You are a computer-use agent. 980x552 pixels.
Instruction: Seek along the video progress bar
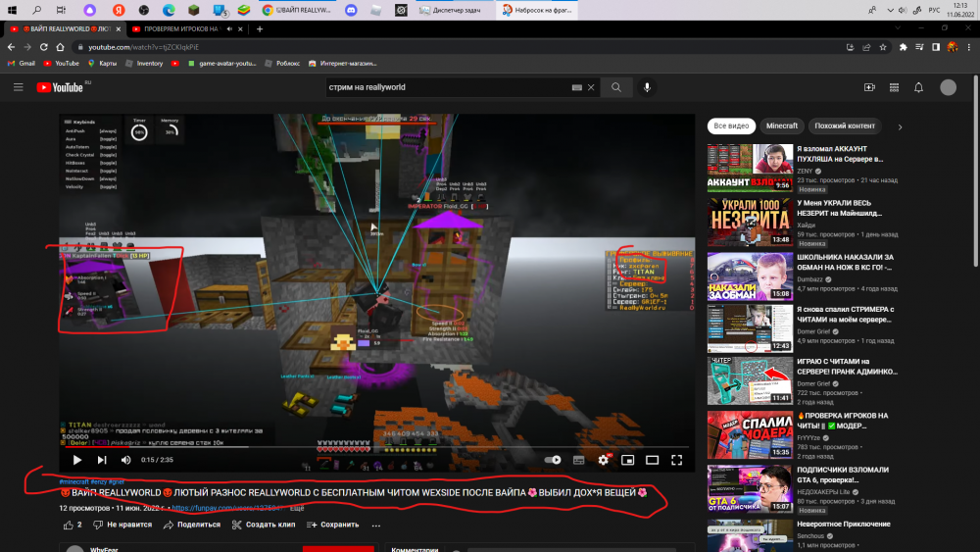click(377, 447)
